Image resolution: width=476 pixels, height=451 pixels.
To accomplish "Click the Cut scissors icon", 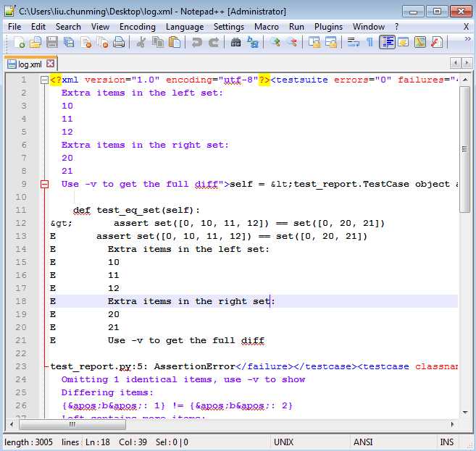I will pos(141,42).
